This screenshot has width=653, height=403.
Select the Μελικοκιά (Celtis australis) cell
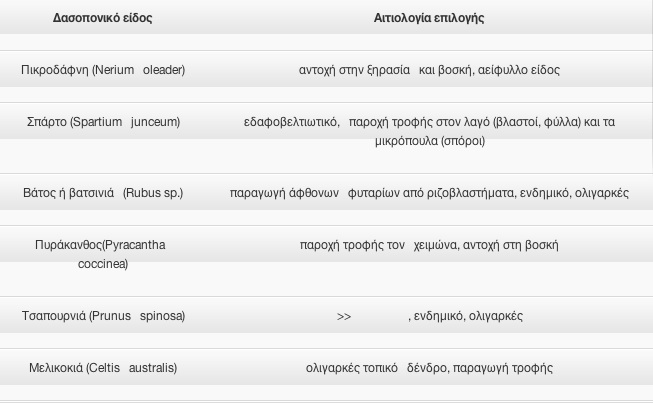(103, 368)
